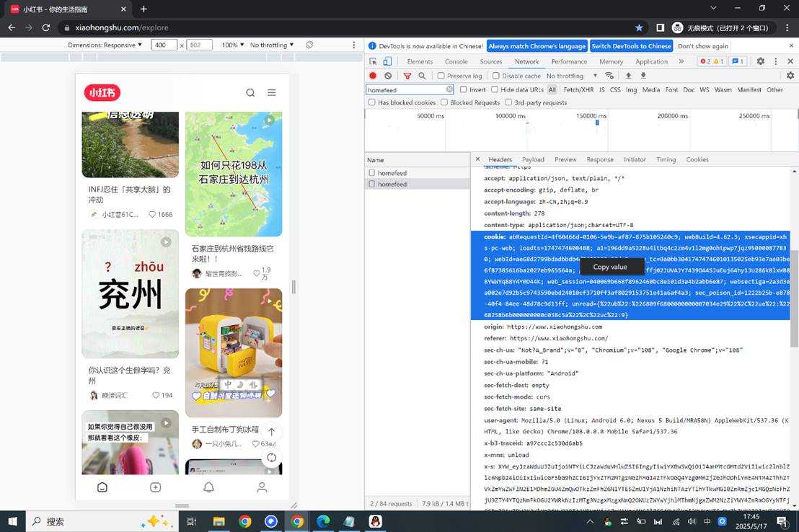This screenshot has width=799, height=532.
Task: Open DevTools three-dot customize menu
Action: pyautogui.click(x=776, y=61)
